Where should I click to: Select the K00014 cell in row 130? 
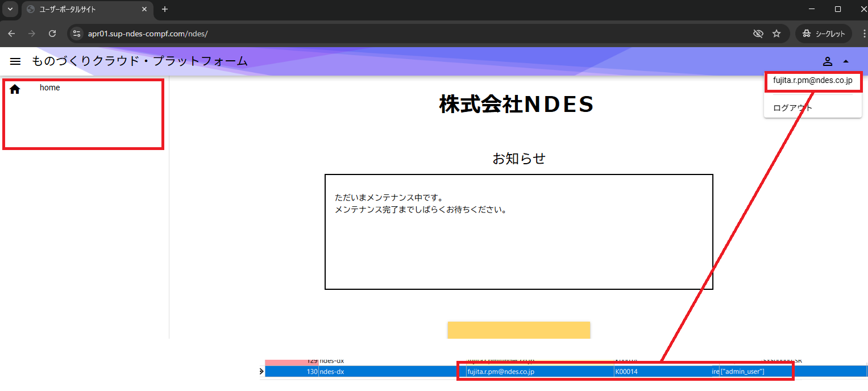[625, 372]
